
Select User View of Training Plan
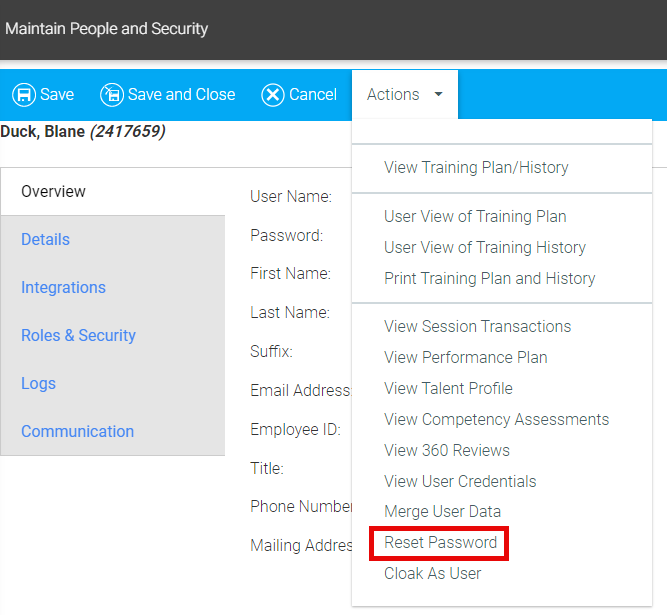(475, 216)
